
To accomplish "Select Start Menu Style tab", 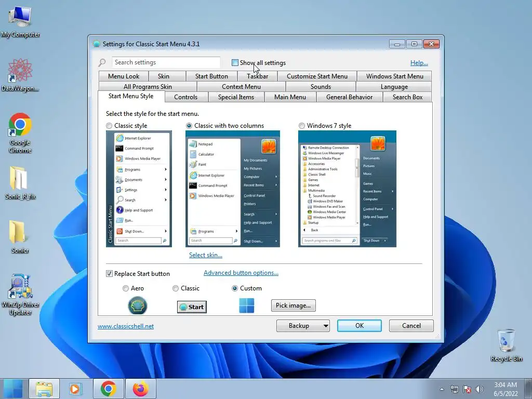I will tap(131, 96).
